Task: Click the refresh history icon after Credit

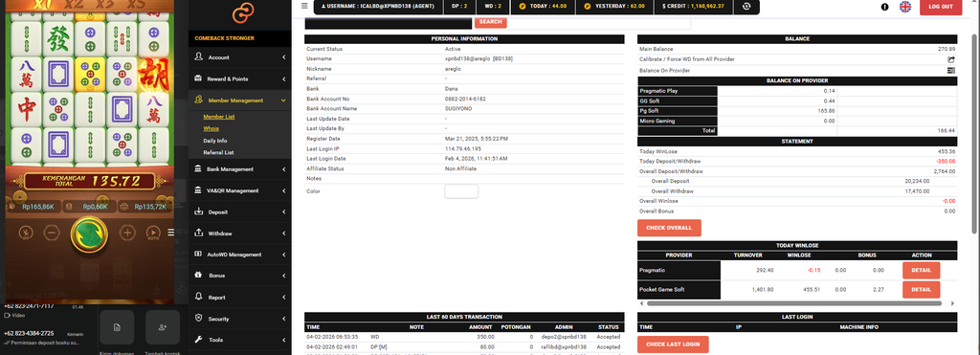Action: 746,7
